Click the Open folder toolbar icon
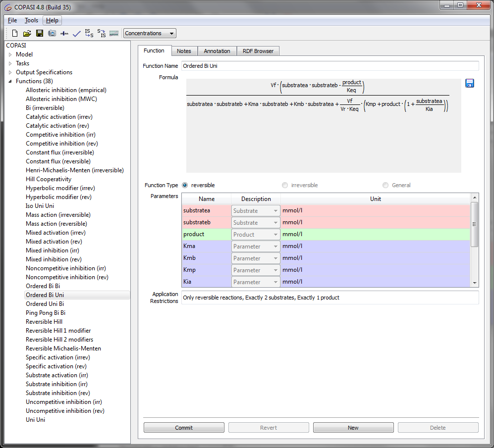Viewport: 494px width, 448px height. point(27,34)
